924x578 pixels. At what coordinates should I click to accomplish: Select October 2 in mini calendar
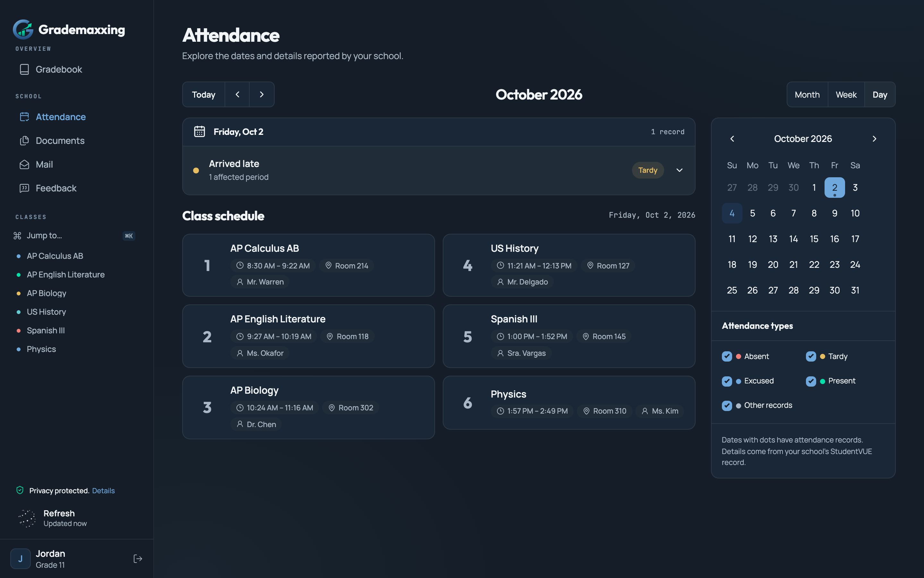click(x=835, y=187)
